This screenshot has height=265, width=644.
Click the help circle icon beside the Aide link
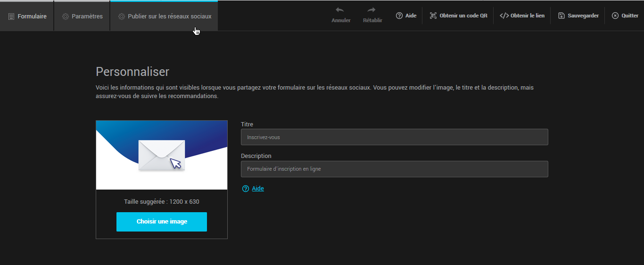245,189
